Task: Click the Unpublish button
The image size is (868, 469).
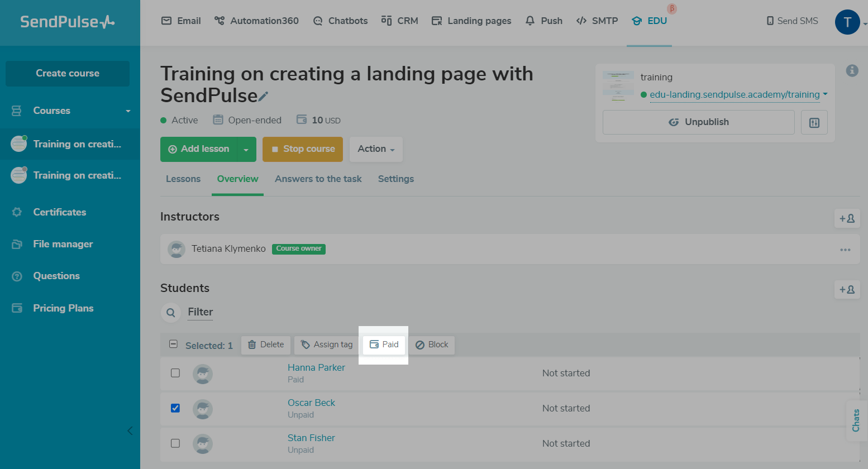Action: click(x=699, y=122)
